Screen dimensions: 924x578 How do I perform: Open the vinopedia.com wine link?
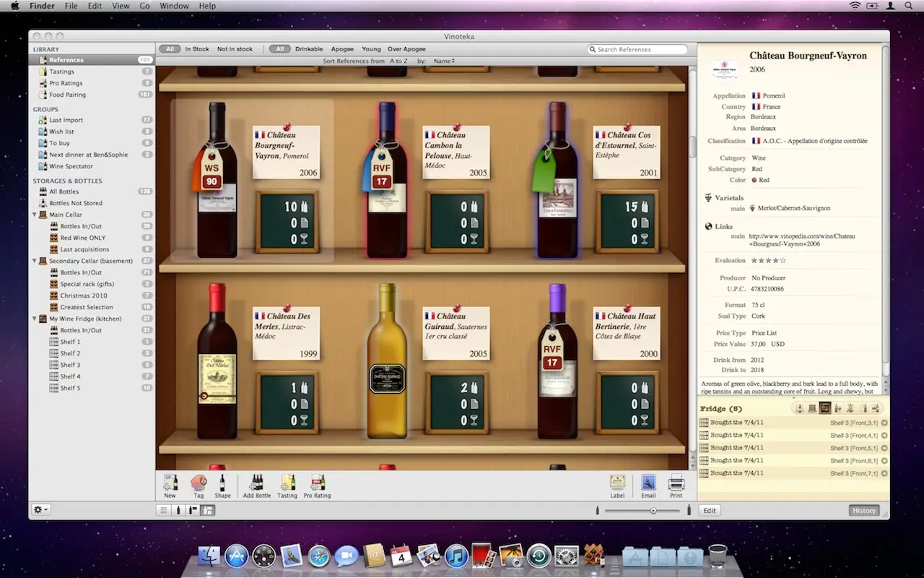pos(802,240)
